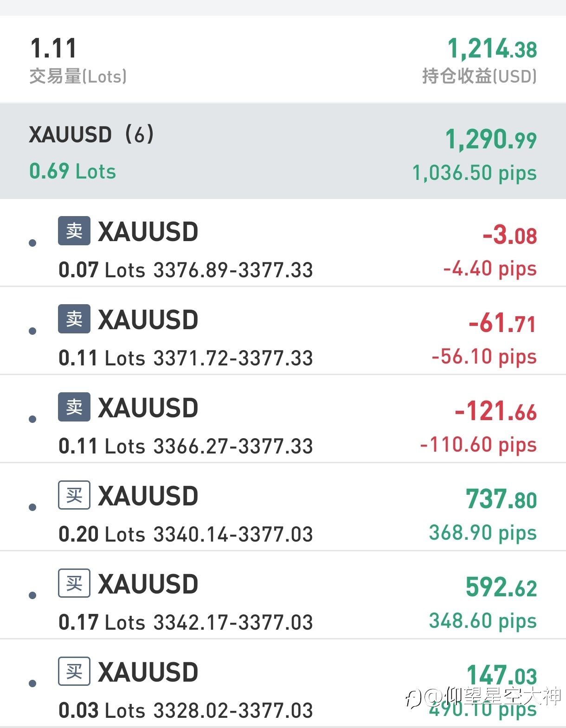Click the 卖 sell badge on the 0.07 Lots order
Viewport: 566px width, 728px height.
click(74, 230)
